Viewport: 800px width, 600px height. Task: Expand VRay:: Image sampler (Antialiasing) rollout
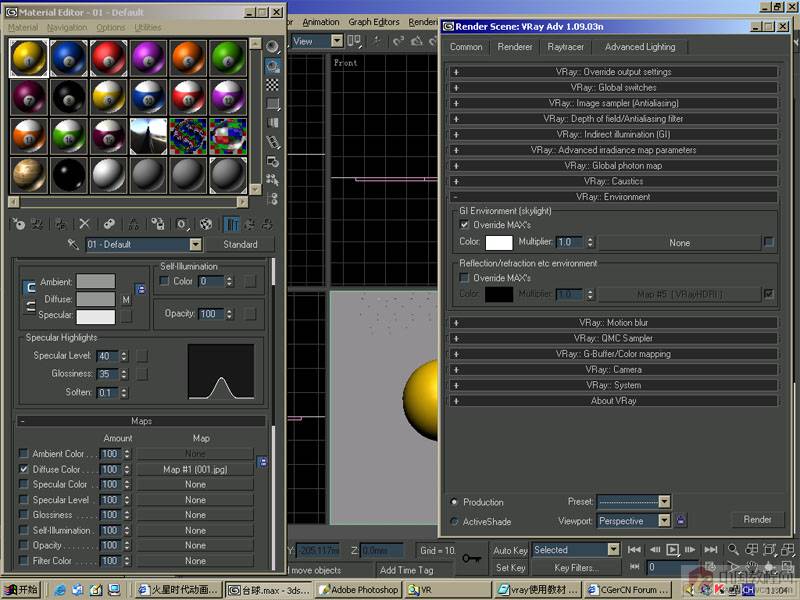(613, 103)
